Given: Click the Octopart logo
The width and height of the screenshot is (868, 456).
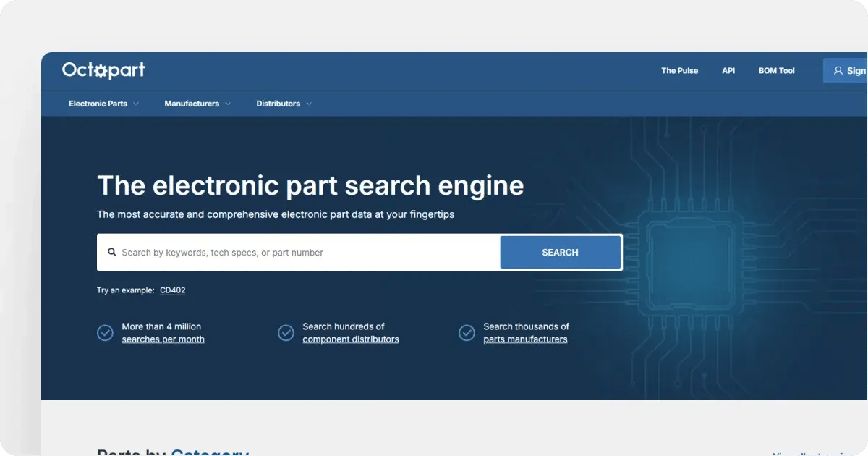Looking at the screenshot, I should (103, 69).
